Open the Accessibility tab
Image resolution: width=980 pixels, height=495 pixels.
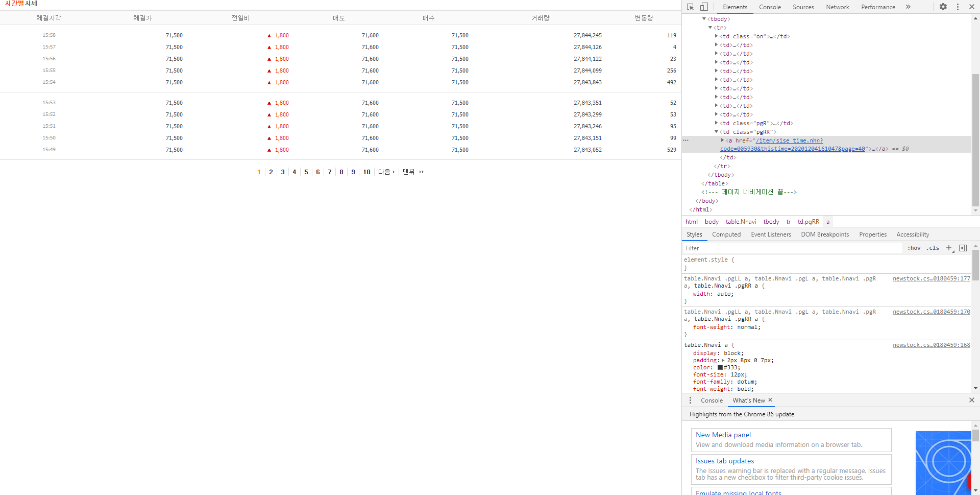pyautogui.click(x=913, y=234)
